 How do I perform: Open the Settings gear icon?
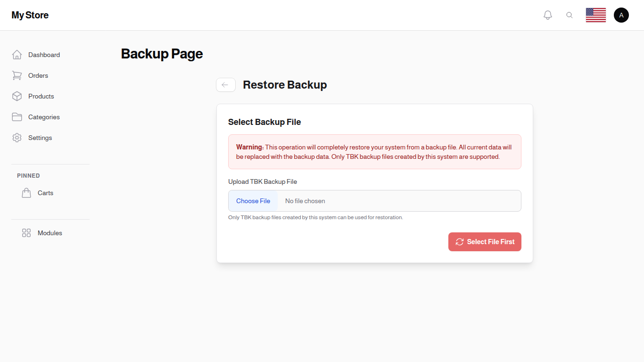pos(17,138)
